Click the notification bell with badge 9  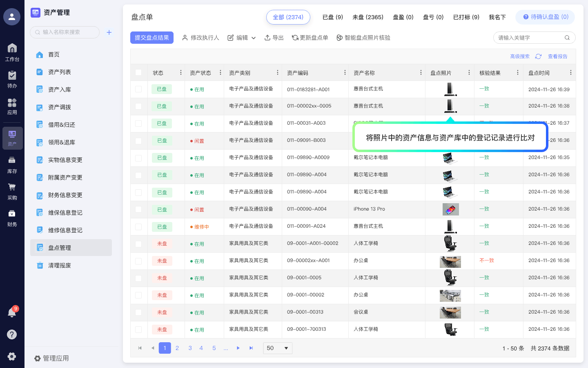coord(12,312)
